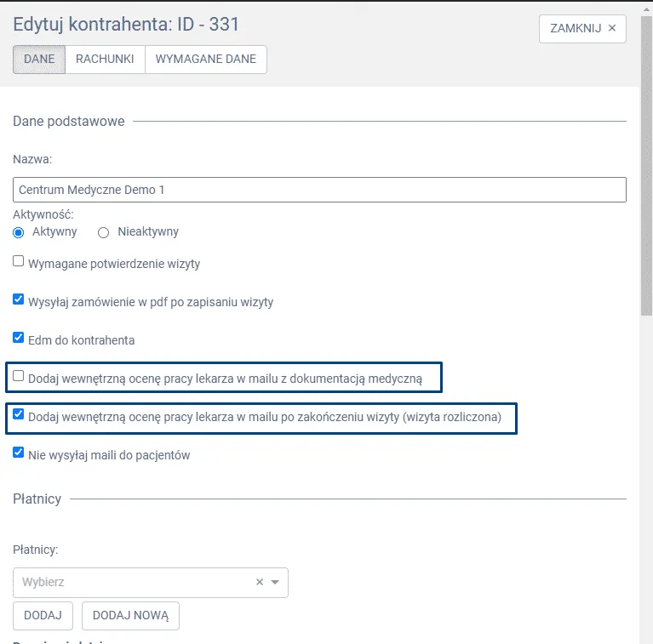Click the ZAMKNIJ button
Image resolution: width=653 pixels, height=644 pixels.
click(x=582, y=28)
